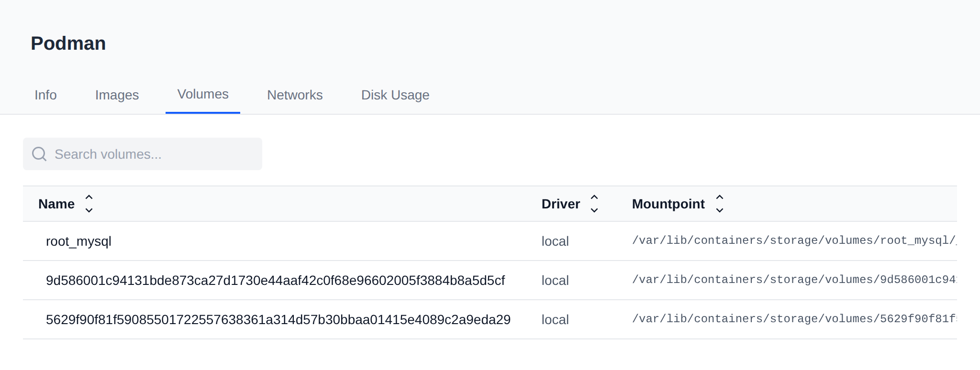
Task: Click the Driver value local for 9d586001 volume
Action: [555, 281]
